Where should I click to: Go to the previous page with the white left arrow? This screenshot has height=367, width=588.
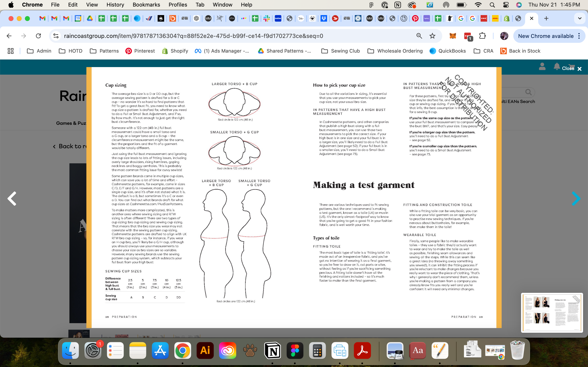tap(12, 199)
